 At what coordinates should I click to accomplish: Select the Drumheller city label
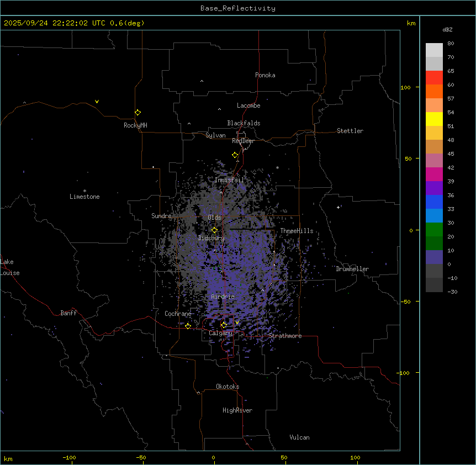352,269
